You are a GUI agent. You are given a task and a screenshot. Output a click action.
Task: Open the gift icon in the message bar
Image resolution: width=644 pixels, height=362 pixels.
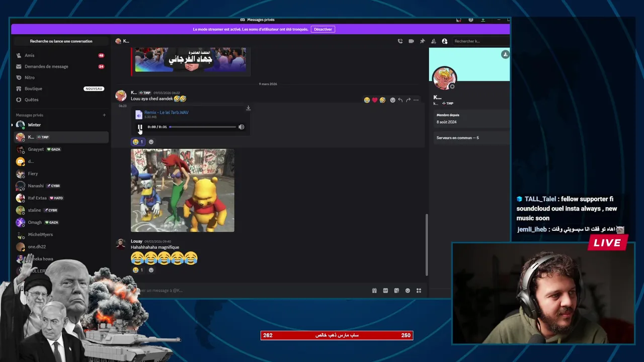(x=374, y=291)
